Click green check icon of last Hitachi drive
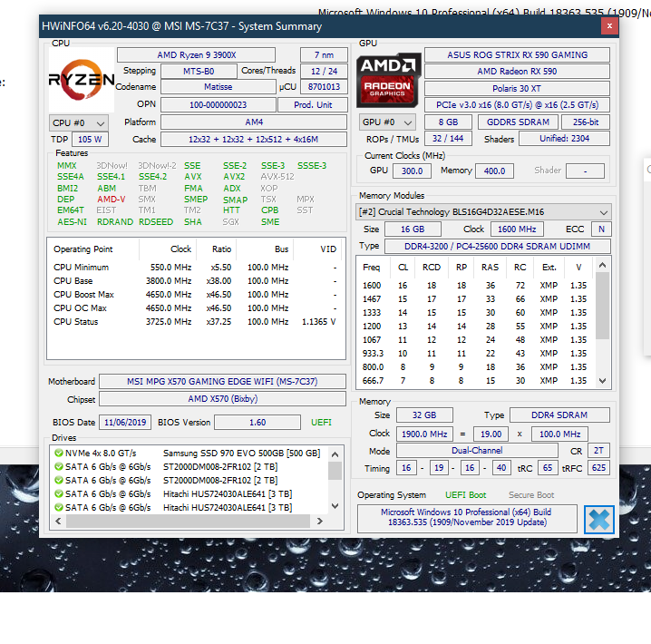Screen dimensions: 651x644 click(59, 507)
